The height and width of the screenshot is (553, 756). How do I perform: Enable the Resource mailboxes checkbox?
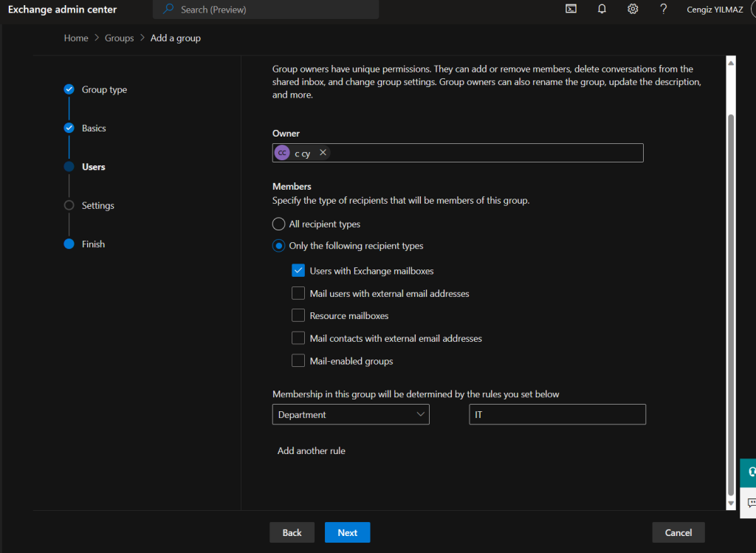point(298,316)
